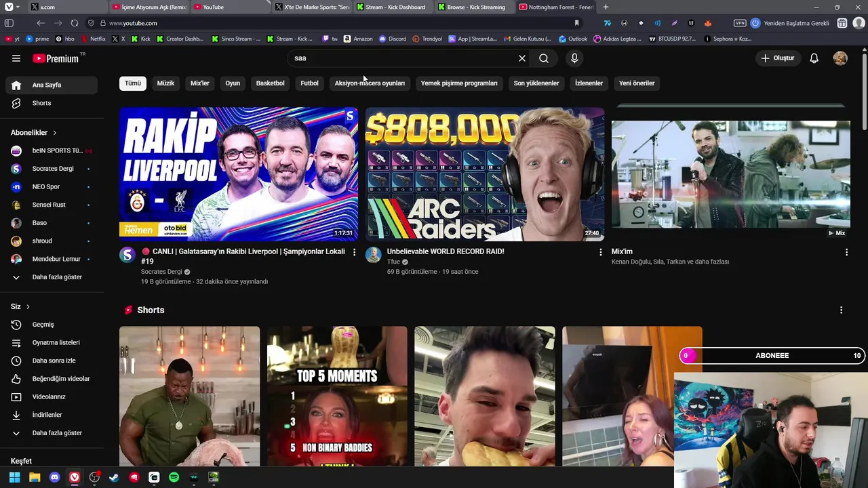Screen dimensions: 868x488
Task: Select the Tümü filter chip
Action: (x=133, y=83)
